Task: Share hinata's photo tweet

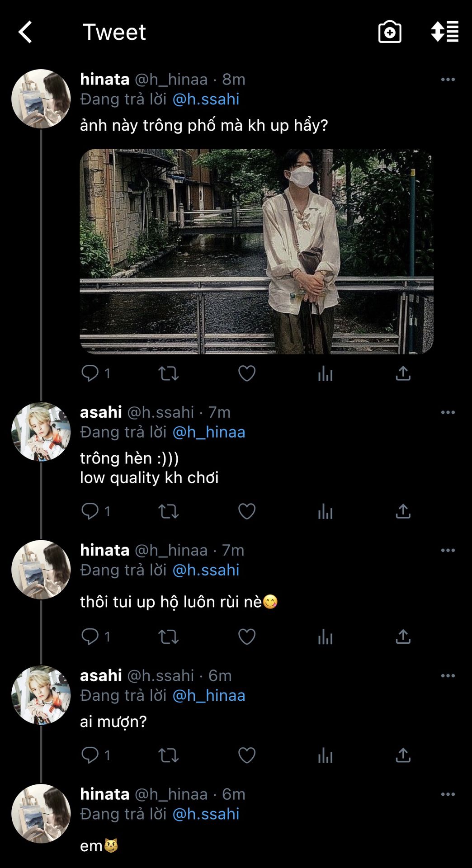Action: pyautogui.click(x=403, y=373)
